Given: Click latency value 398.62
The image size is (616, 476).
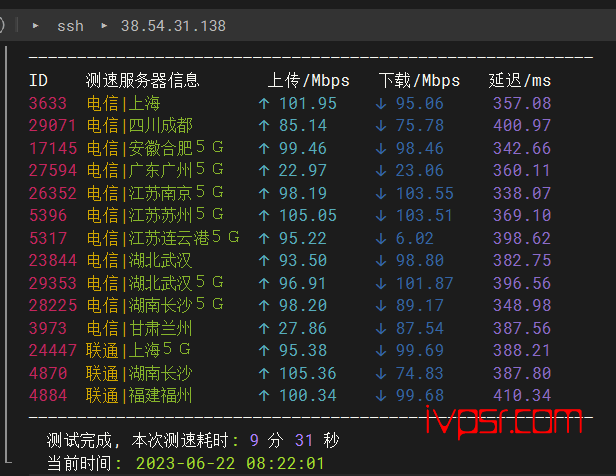Looking at the screenshot, I should point(522,238).
